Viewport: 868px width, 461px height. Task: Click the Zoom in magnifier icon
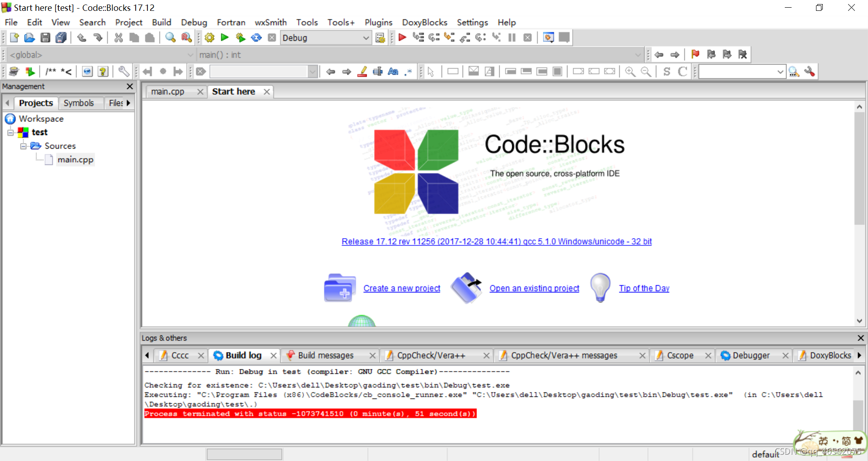pyautogui.click(x=630, y=71)
